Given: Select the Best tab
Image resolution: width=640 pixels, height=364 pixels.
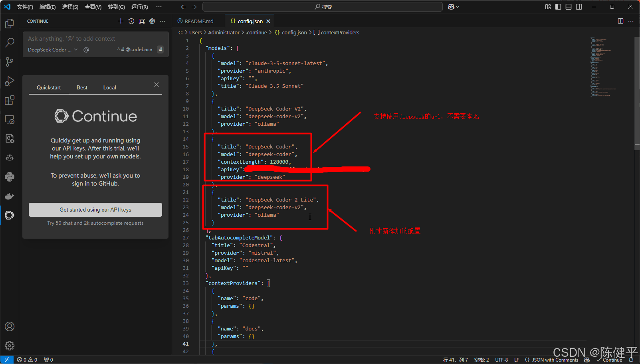Looking at the screenshot, I should [82, 87].
